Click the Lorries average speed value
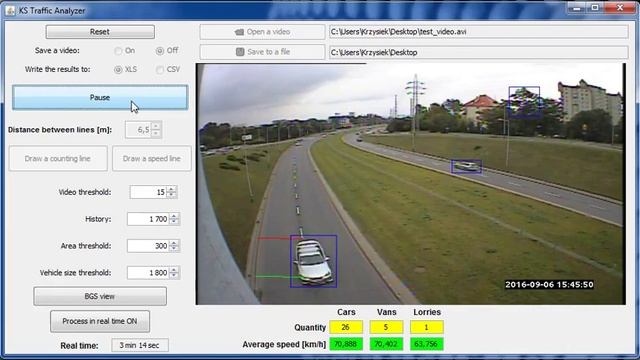Image resolution: width=640 pixels, height=360 pixels. coord(427,344)
